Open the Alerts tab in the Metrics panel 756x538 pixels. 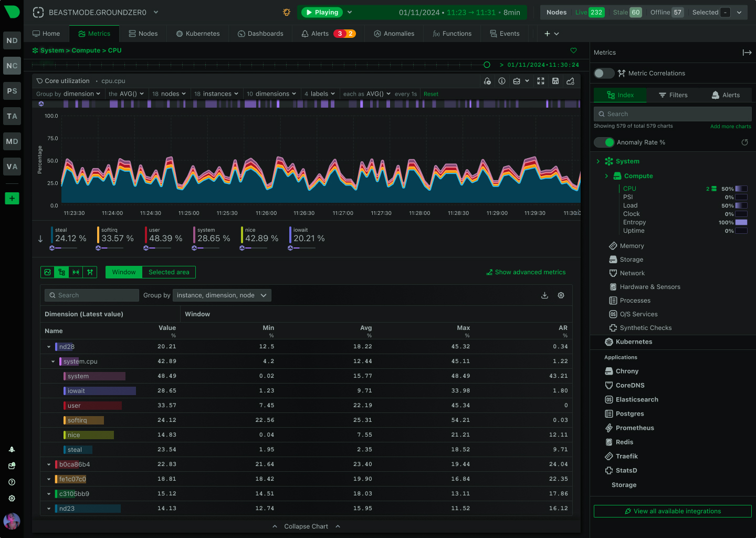(726, 95)
